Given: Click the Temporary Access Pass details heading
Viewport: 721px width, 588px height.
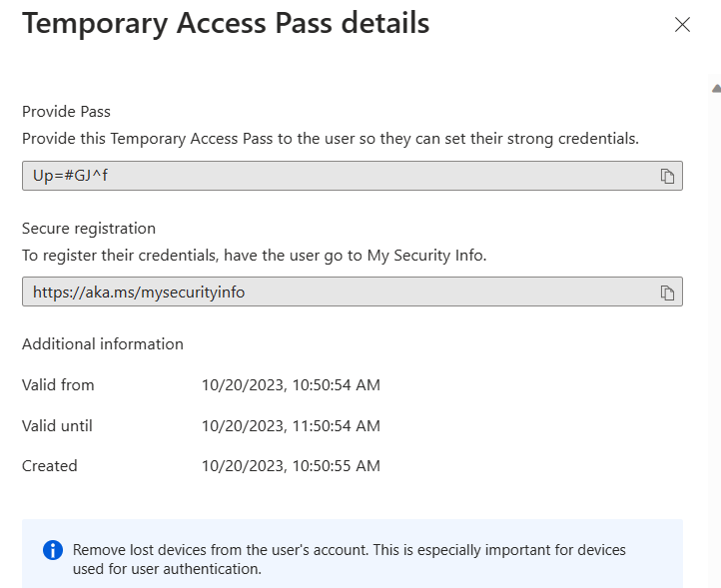Looking at the screenshot, I should 226,23.
